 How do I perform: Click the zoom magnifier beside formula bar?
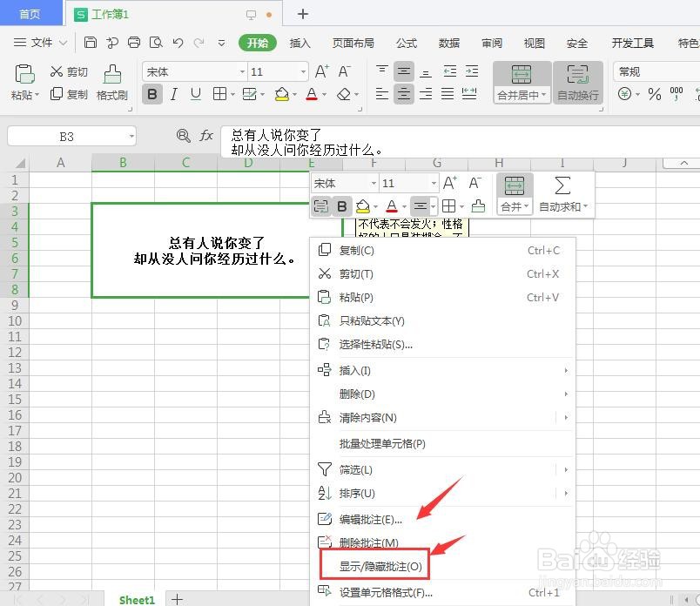coord(183,136)
